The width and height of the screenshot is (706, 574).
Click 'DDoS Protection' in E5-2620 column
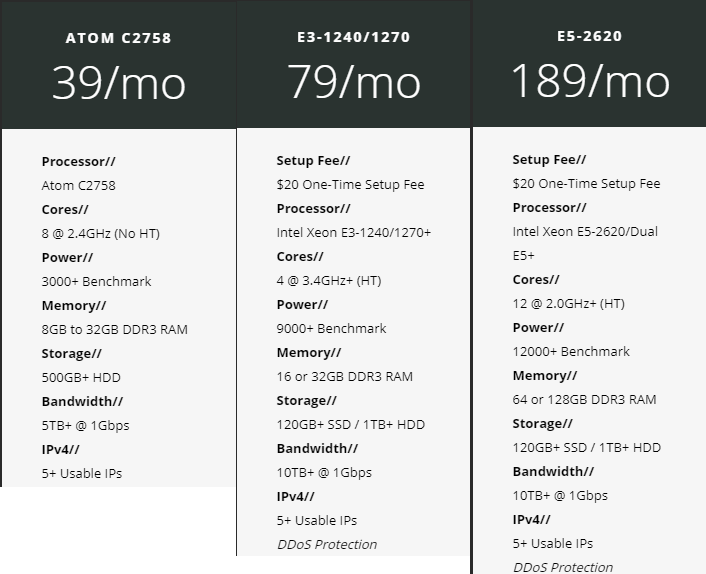pyautogui.click(x=563, y=566)
